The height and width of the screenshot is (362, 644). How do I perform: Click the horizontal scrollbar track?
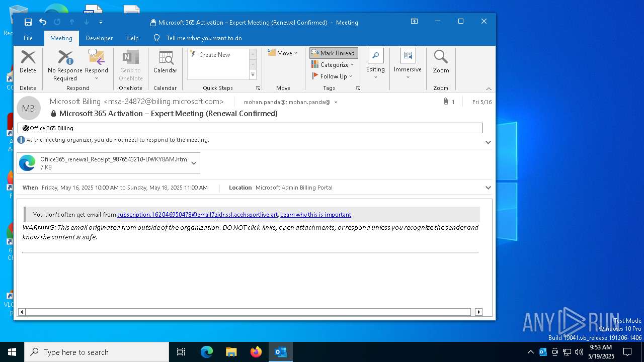(x=248, y=312)
